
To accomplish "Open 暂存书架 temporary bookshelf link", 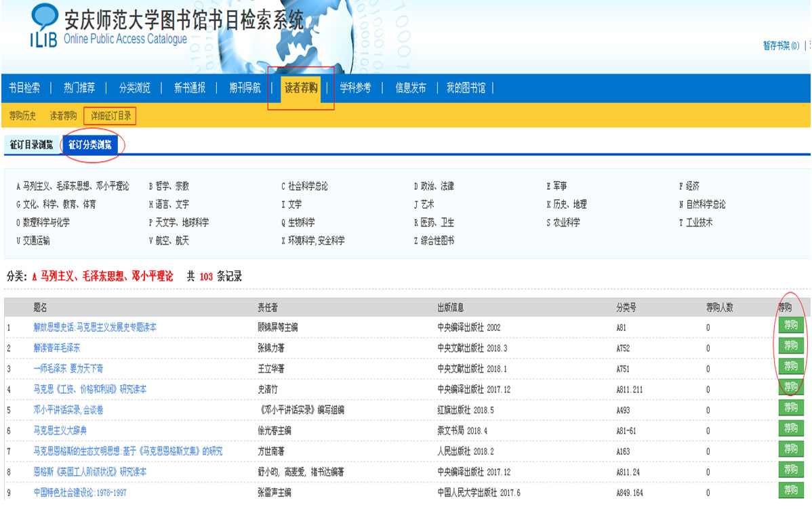I will (781, 45).
